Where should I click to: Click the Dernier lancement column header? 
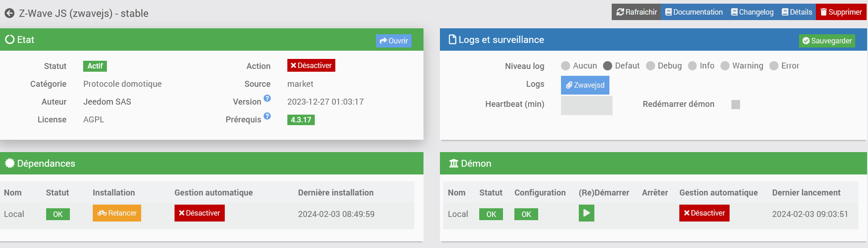point(806,193)
